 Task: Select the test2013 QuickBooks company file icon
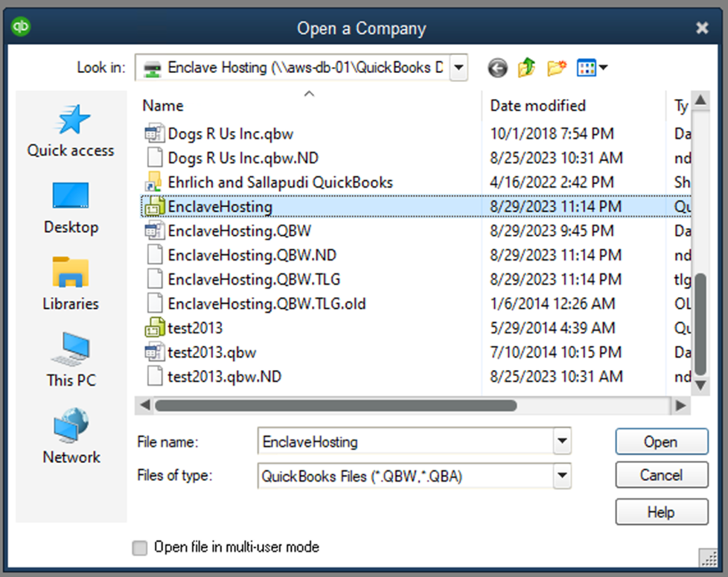point(154,328)
